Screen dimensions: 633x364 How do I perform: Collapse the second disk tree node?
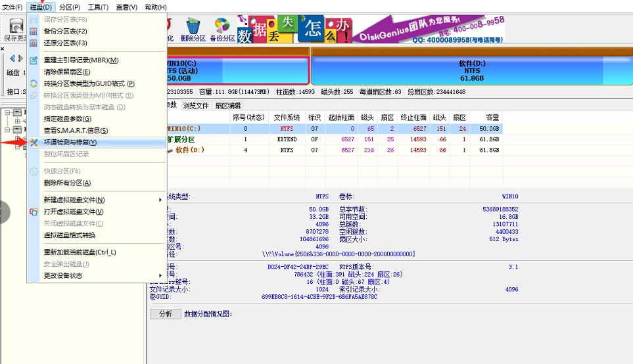7,129
